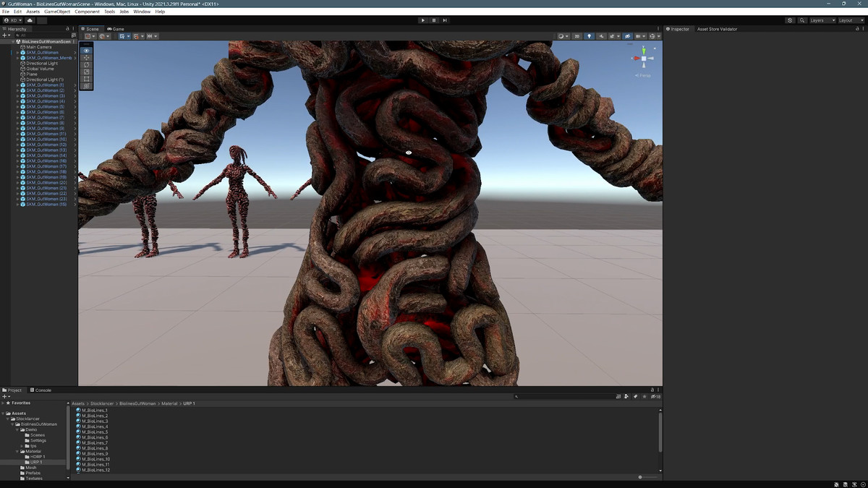Open the cloud services icon in the toolbar
Image resolution: width=868 pixels, height=488 pixels.
coord(30,20)
